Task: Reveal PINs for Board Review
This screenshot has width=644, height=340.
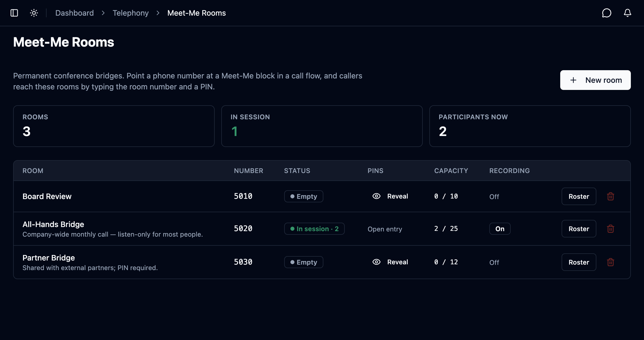Action: [390, 196]
